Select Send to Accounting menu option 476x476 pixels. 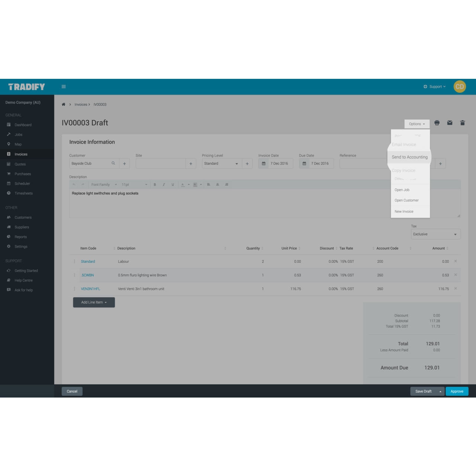(x=409, y=157)
